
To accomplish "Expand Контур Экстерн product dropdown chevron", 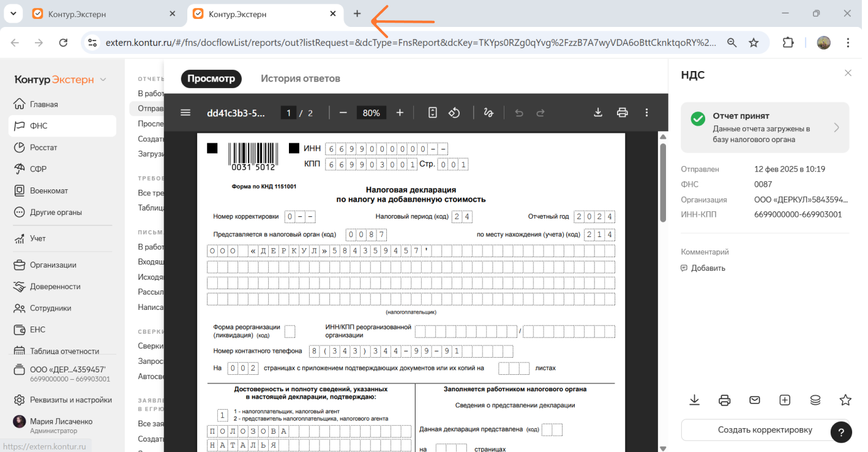I will [x=103, y=80].
